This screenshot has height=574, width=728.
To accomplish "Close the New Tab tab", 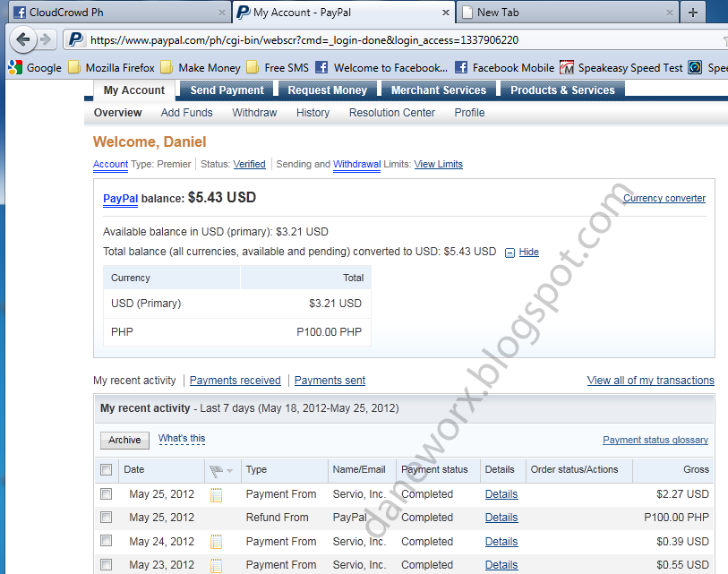I will (x=670, y=13).
